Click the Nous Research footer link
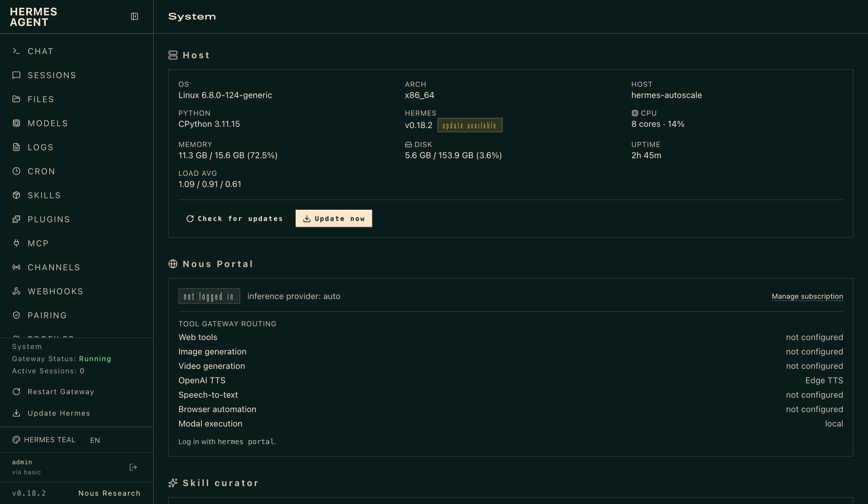The image size is (868, 504). [110, 493]
